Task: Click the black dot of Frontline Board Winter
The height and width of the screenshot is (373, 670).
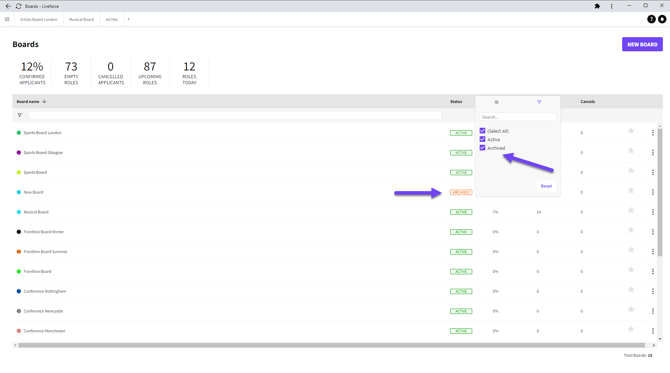Action: [19, 232]
